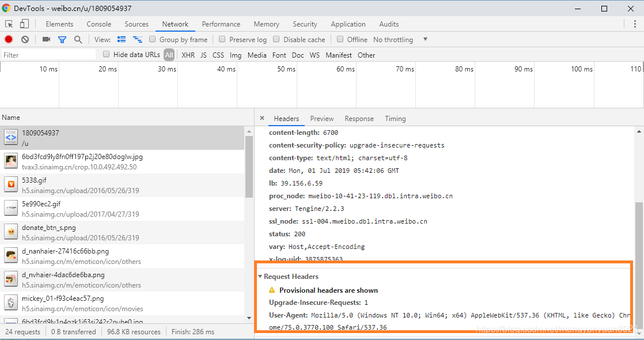The height and width of the screenshot is (340, 644).
Task: Click the d_nvhaier-4dac6de6ba.png icon
Action: (x=11, y=279)
